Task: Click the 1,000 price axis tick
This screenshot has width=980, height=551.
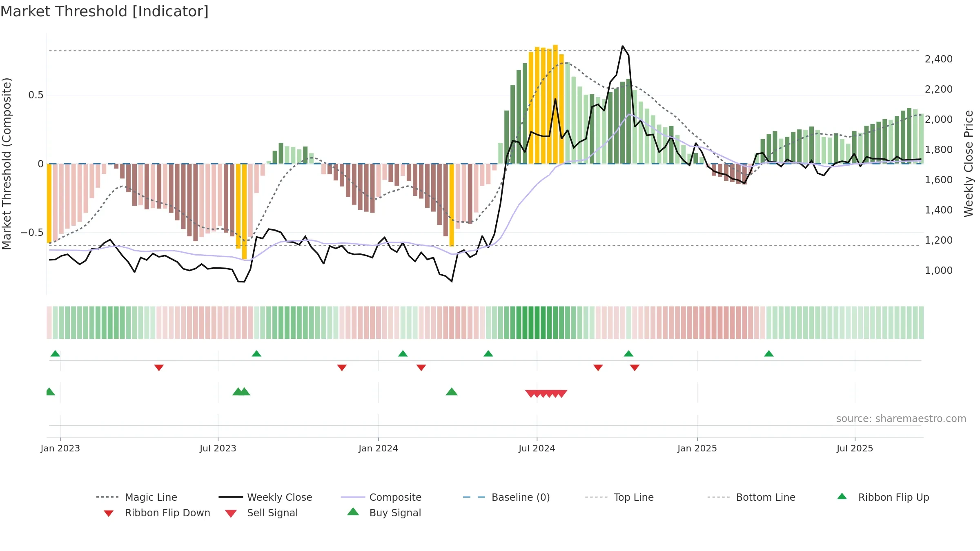Action: (x=939, y=271)
